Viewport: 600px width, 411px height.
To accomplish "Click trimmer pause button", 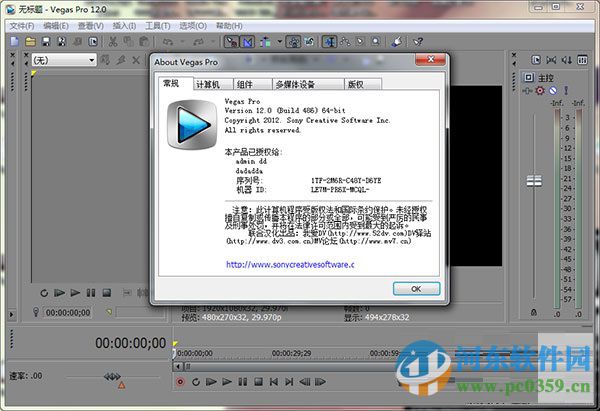I will 91,293.
